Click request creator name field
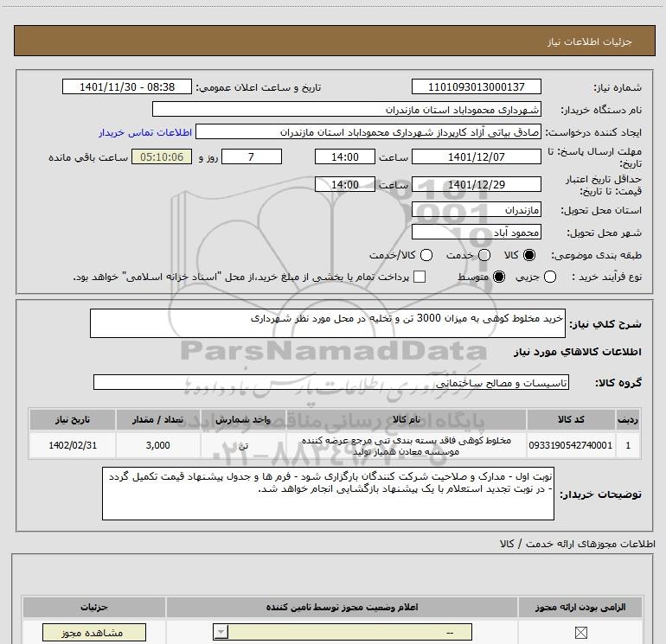Image resolution: width=666 pixels, height=644 pixels. coord(368,132)
